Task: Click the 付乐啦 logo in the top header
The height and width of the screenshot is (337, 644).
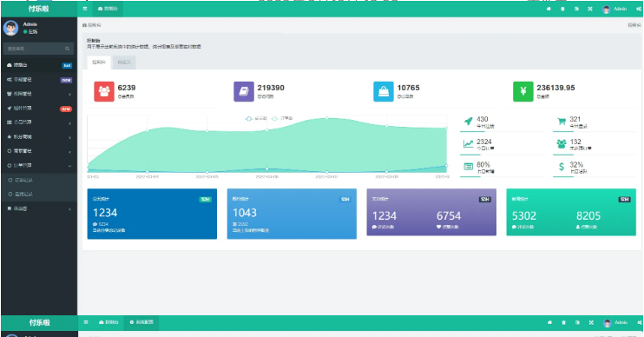Action: point(38,9)
